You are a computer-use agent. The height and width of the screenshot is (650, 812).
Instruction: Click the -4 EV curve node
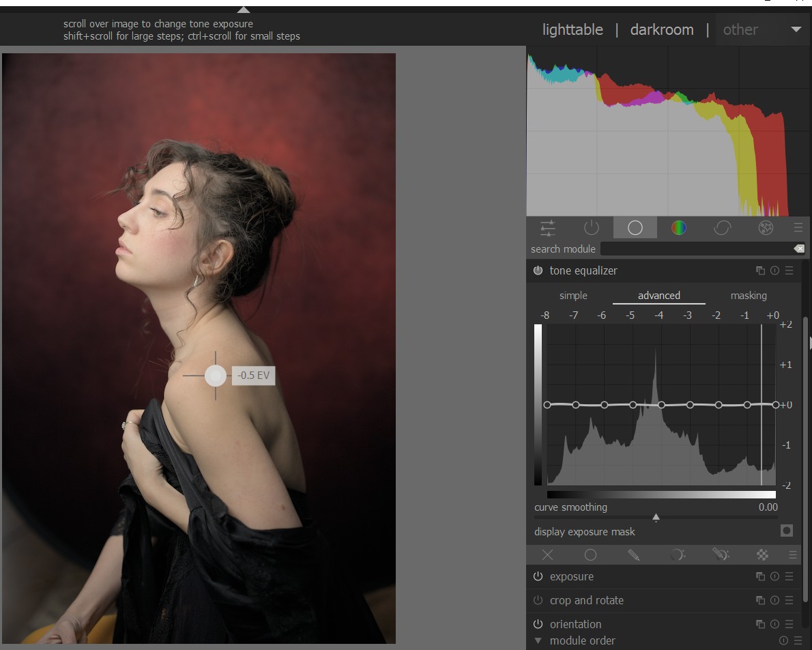click(x=661, y=405)
